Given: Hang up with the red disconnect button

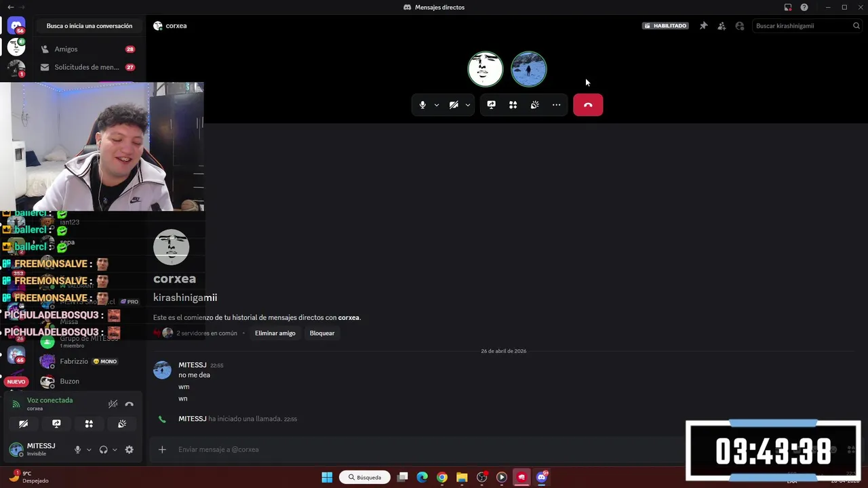Looking at the screenshot, I should coord(588,105).
